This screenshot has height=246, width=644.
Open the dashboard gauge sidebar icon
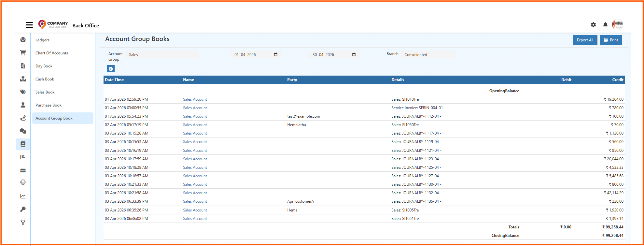tap(23, 40)
